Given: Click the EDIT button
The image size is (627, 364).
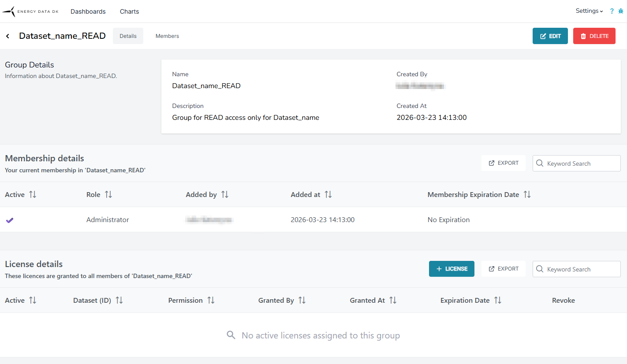Looking at the screenshot, I should click(x=550, y=36).
